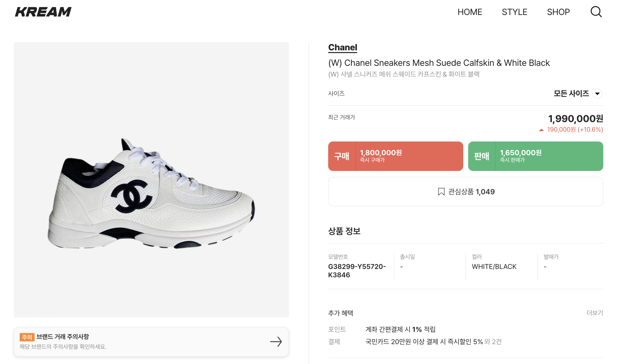The image size is (619, 364).
Task: Open the 브랜드 거래 주의사항 notice
Action: 63,336
